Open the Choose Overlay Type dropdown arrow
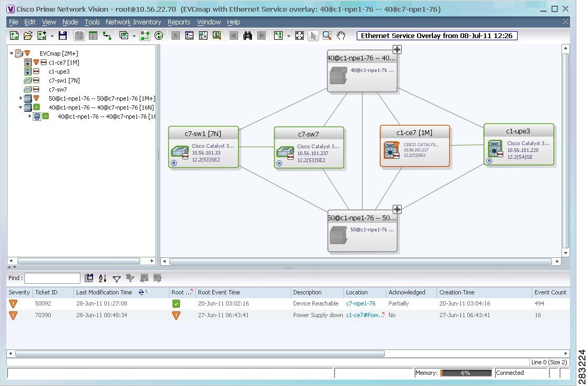The image size is (588, 386). pyautogui.click(x=134, y=36)
